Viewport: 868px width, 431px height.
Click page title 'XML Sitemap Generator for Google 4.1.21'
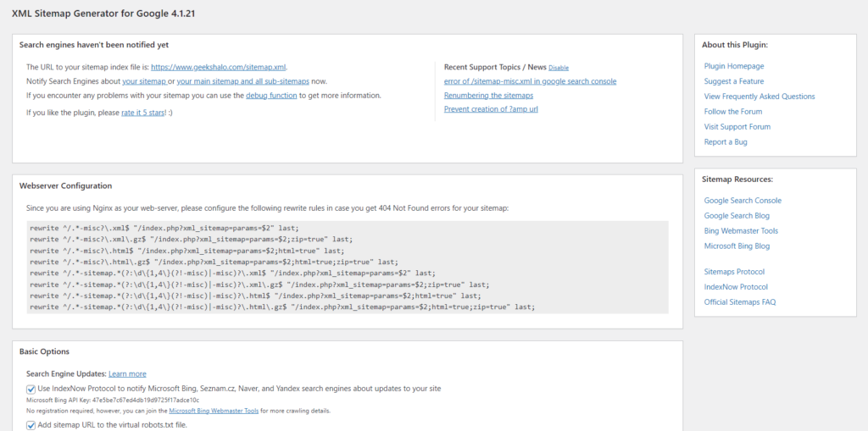tap(103, 14)
